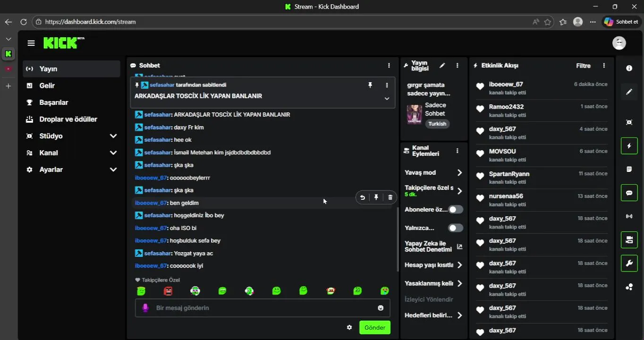Toggle the camera layout panel button in the right sidebar
The width and height of the screenshot is (644, 340).
click(629, 240)
